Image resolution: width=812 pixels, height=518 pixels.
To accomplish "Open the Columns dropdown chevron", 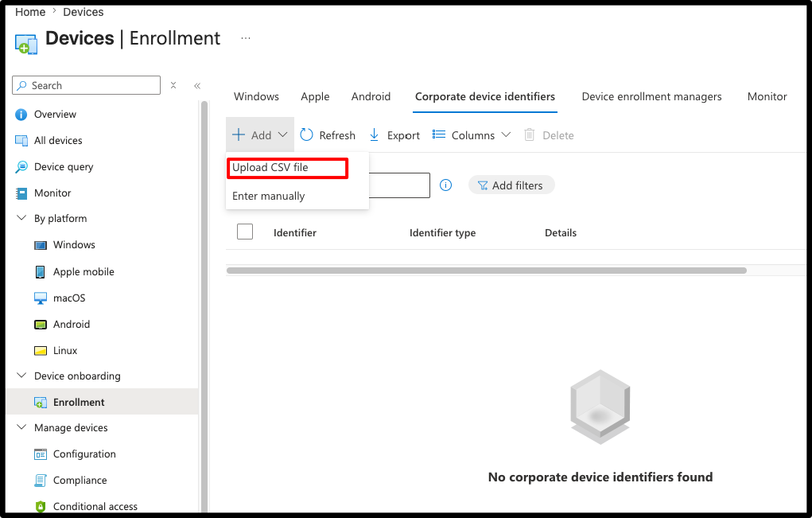I will click(x=506, y=134).
